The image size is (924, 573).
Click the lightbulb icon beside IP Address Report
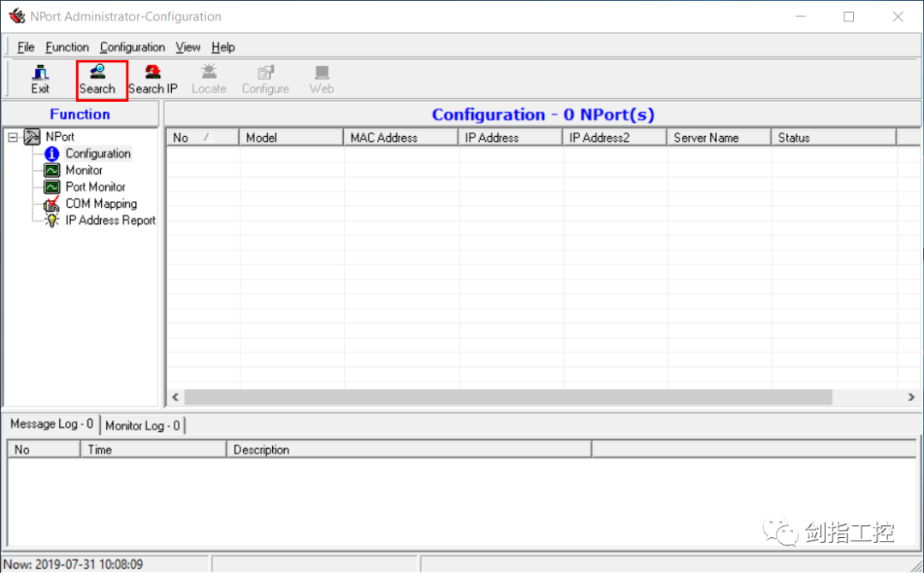click(52, 221)
